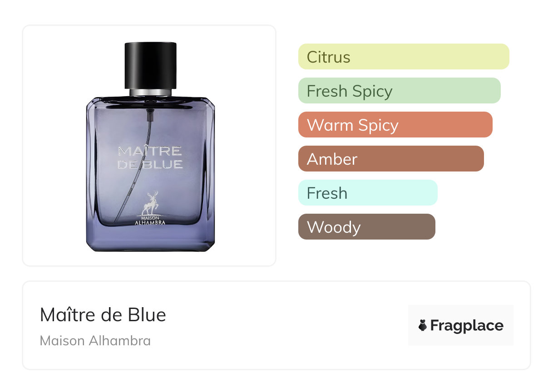Click the word Citrus in the top bar
The height and width of the screenshot is (392, 553).
(329, 57)
